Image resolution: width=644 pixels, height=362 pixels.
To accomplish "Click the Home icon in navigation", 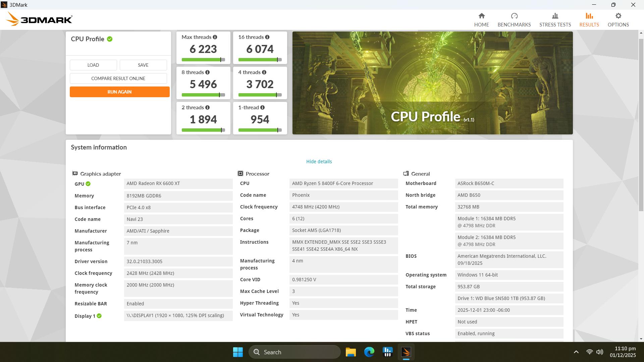I will pos(481,16).
